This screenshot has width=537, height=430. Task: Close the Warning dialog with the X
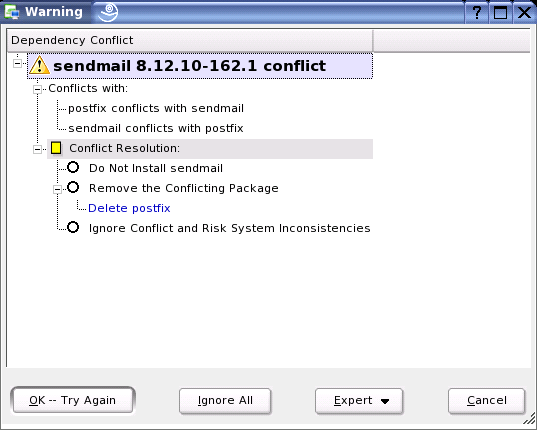524,13
